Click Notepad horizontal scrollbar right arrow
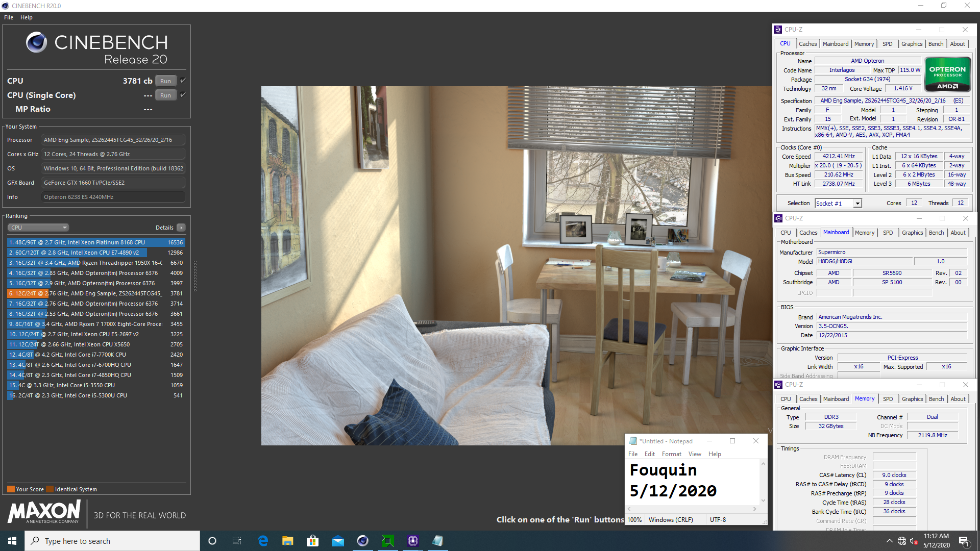Screen dimensions: 980x551 click(x=754, y=509)
